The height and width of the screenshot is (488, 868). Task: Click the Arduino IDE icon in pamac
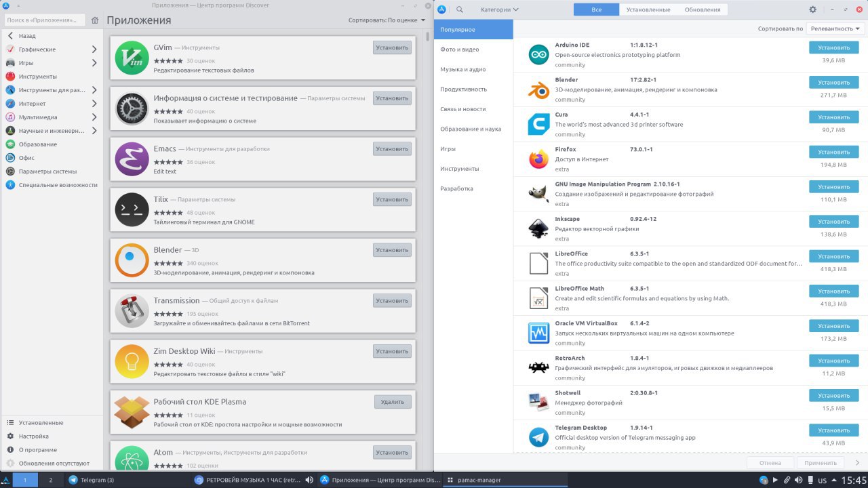point(538,55)
